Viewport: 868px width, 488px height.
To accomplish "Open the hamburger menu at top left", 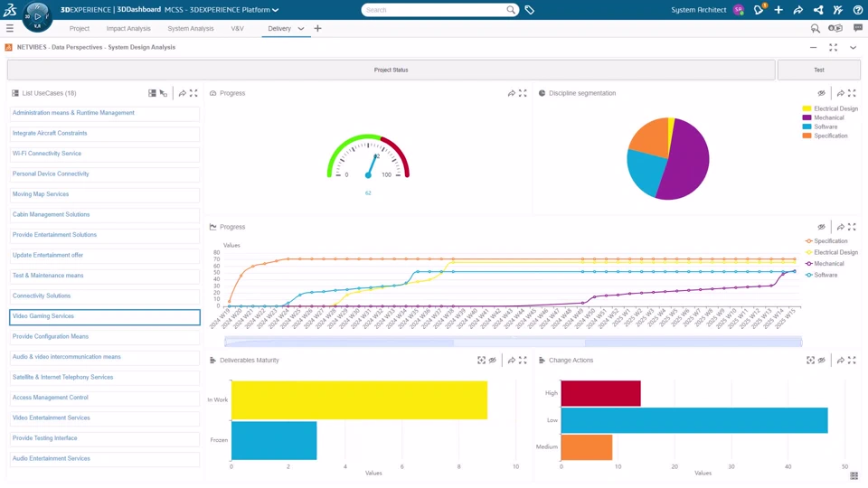I will (10, 28).
